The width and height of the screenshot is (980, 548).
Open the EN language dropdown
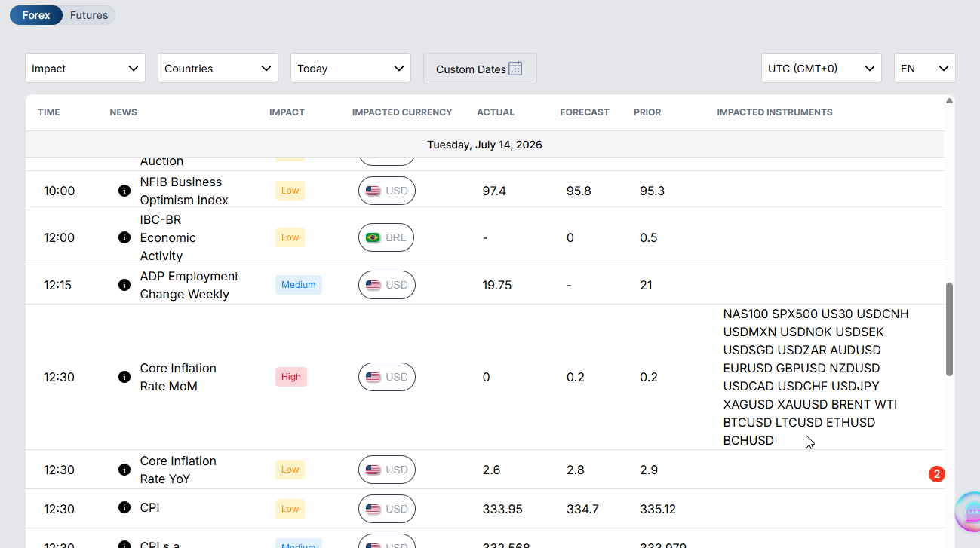click(x=925, y=68)
